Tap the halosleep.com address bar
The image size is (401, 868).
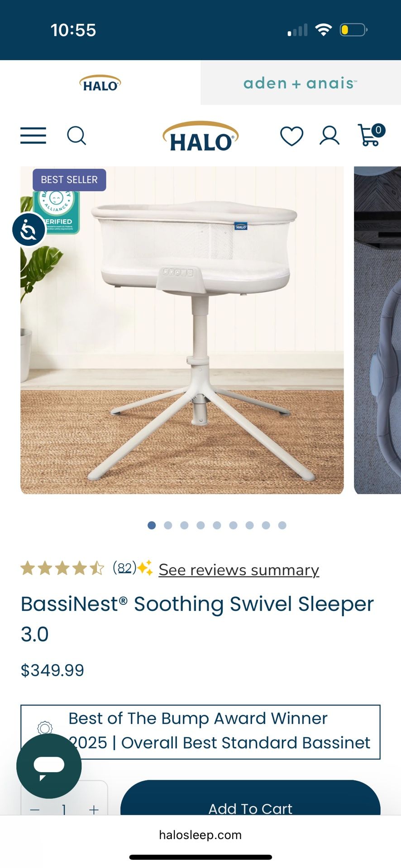click(200, 835)
